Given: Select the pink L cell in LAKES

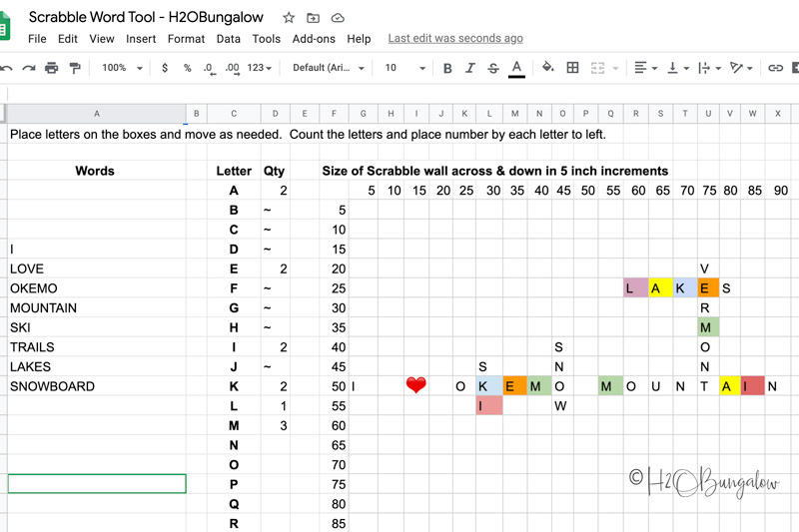Looking at the screenshot, I should (x=636, y=288).
